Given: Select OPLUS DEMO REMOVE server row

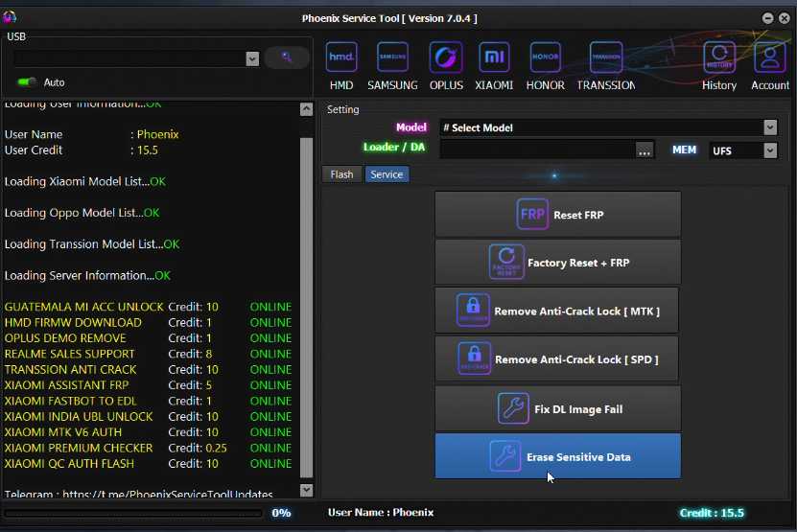Looking at the screenshot, I should tap(148, 338).
